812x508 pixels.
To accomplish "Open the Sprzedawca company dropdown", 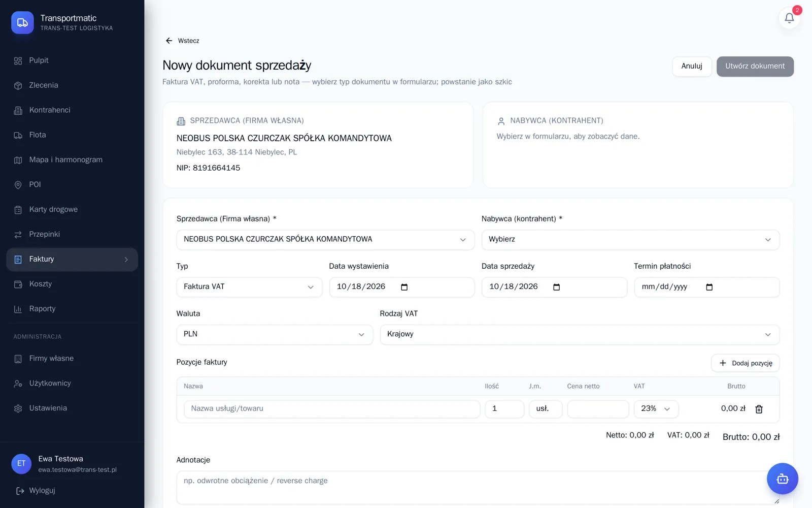I will click(x=325, y=239).
